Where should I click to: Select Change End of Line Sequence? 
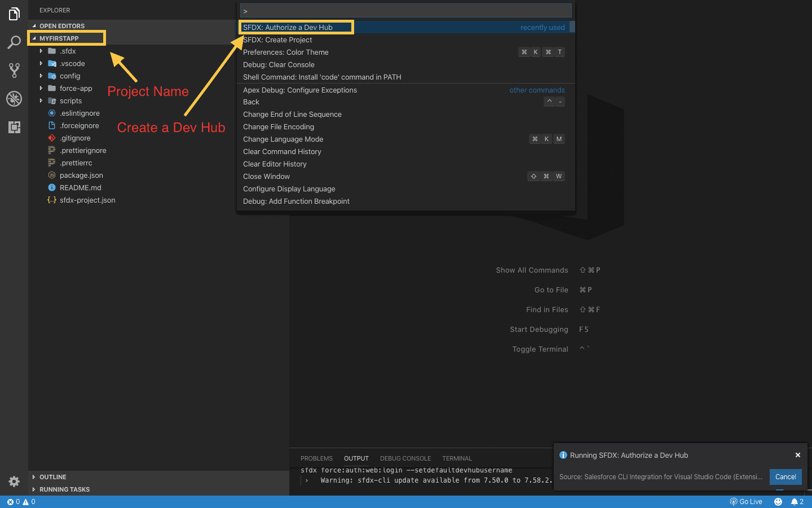click(403, 114)
